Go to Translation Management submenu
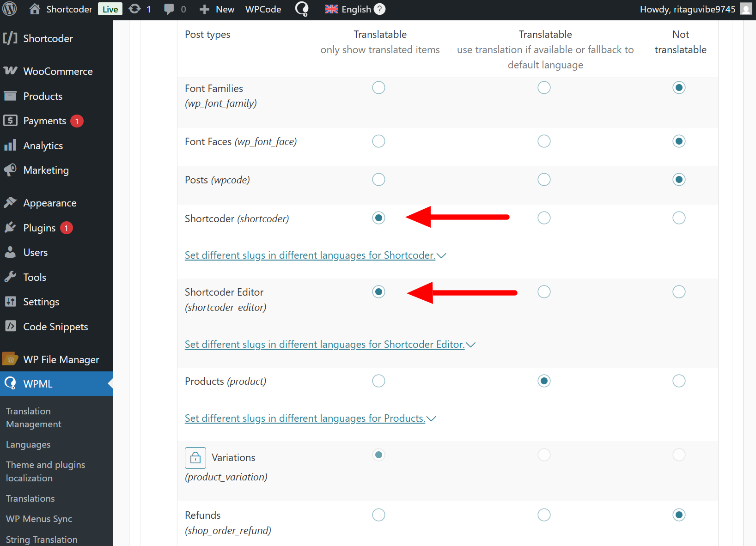756x546 pixels. point(34,418)
